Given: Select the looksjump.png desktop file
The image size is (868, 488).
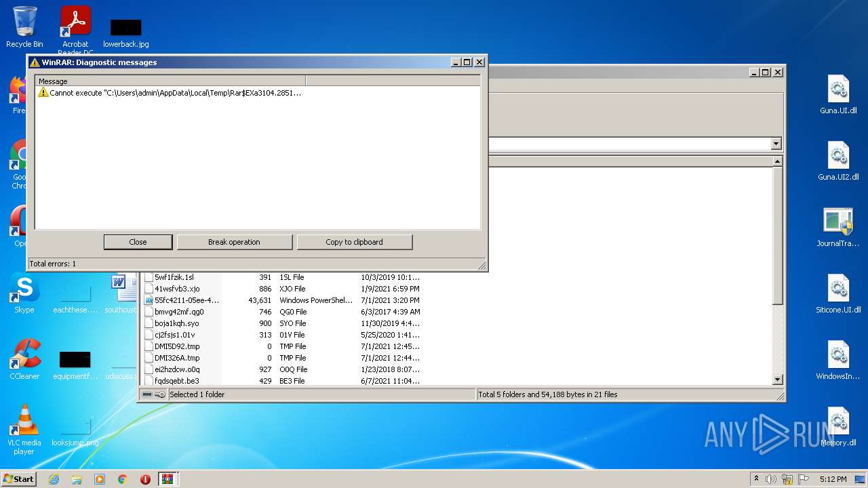Looking at the screenshot, I should [75, 430].
